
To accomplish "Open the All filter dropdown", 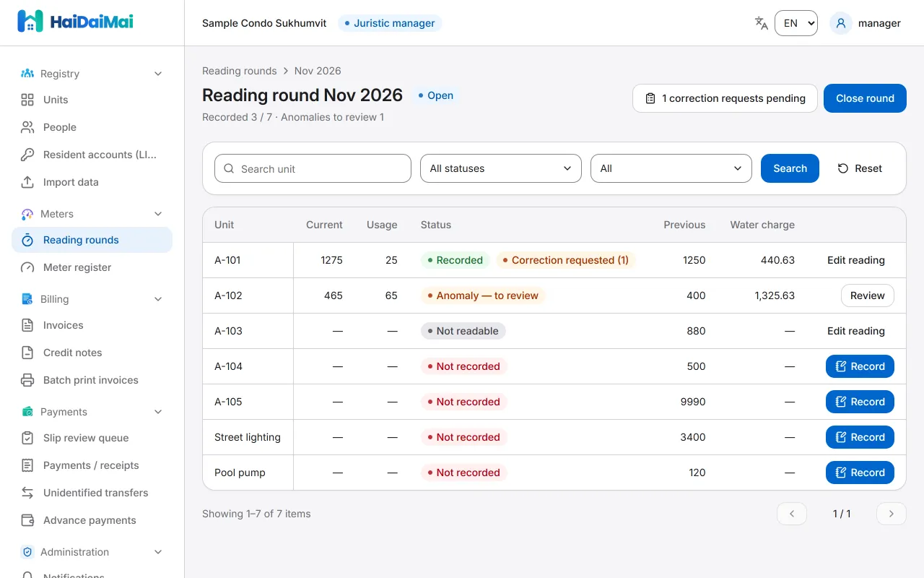I will pos(671,168).
